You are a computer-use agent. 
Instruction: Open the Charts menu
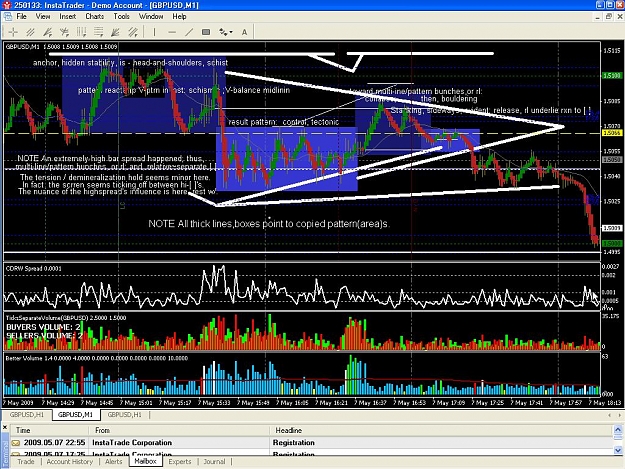tap(94, 17)
